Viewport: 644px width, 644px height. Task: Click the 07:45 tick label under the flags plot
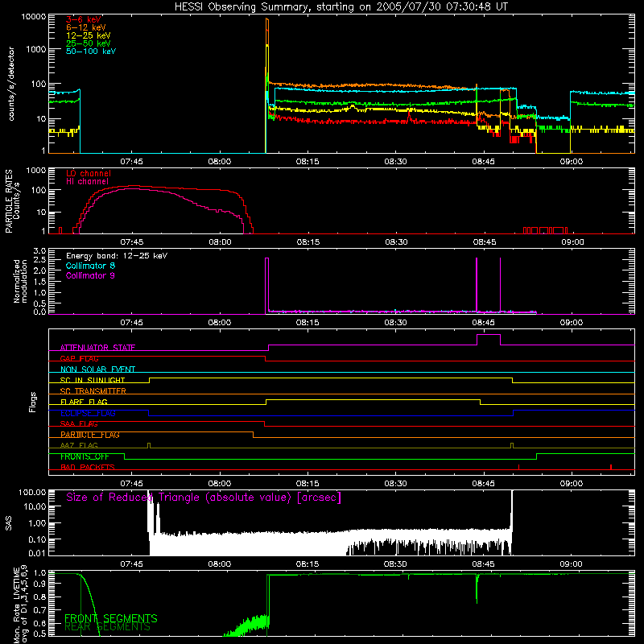[x=131, y=484]
